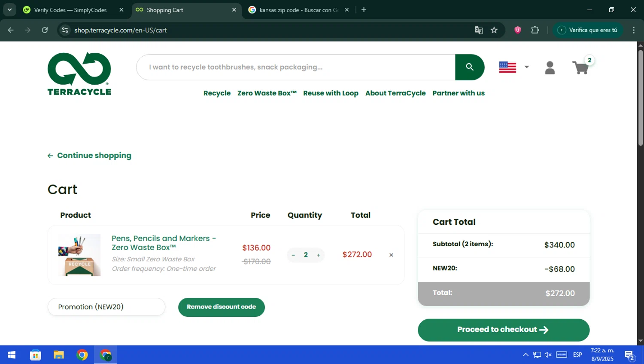Click the US flag country icon
Viewport: 644px width, 364px height.
507,67
